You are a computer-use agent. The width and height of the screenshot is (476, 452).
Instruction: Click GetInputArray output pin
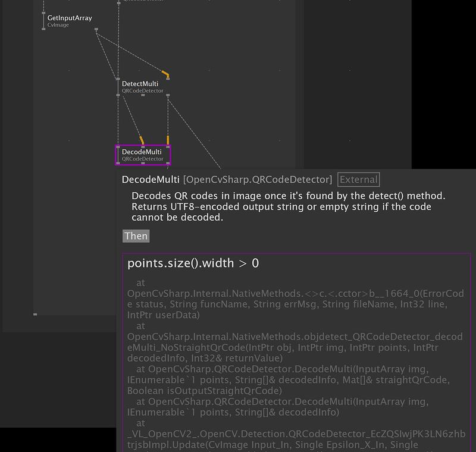coord(96,29)
